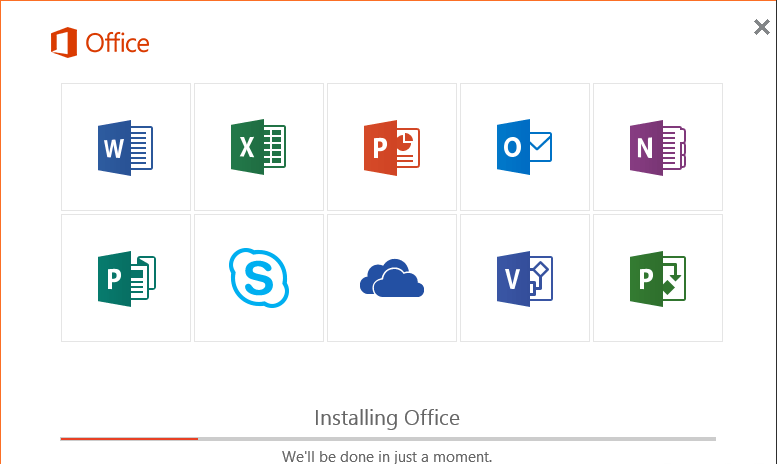
Task: Click the Visio app icon
Action: (x=525, y=279)
